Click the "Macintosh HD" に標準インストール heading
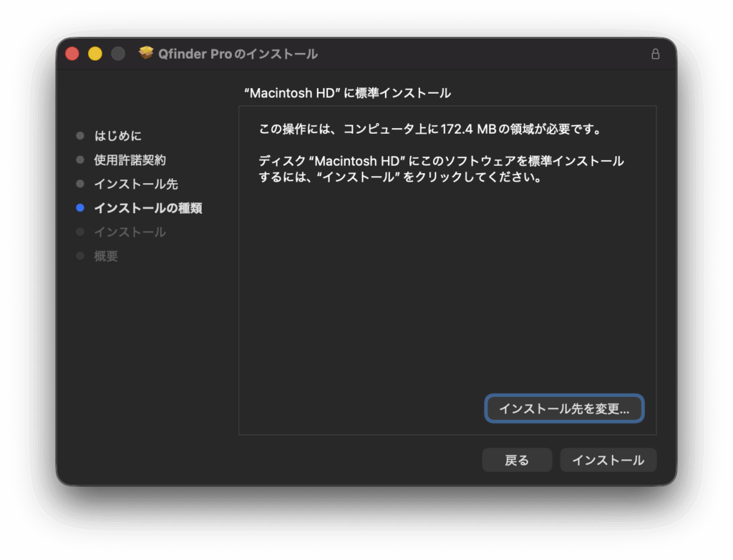 347,93
